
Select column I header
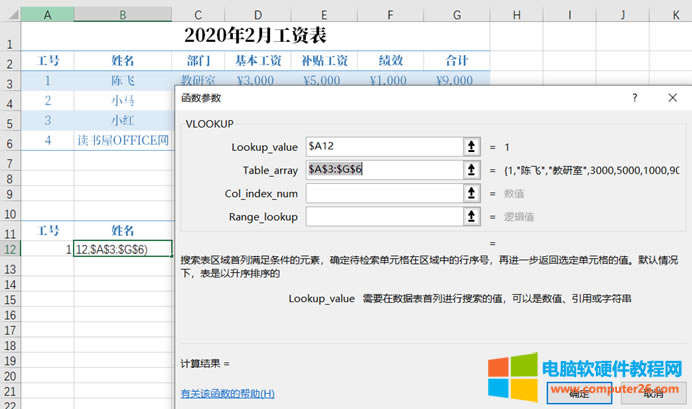click(569, 15)
